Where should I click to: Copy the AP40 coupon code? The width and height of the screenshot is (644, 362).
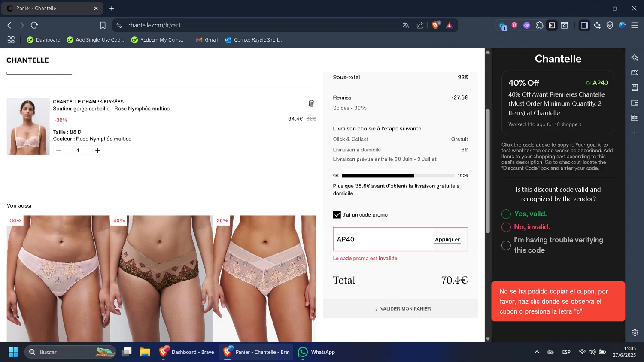[597, 83]
